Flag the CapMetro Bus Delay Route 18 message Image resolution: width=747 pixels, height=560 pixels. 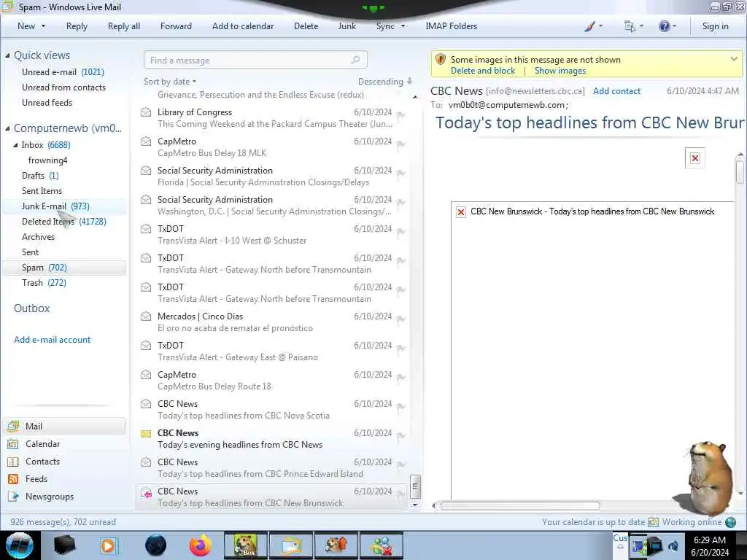pos(401,378)
